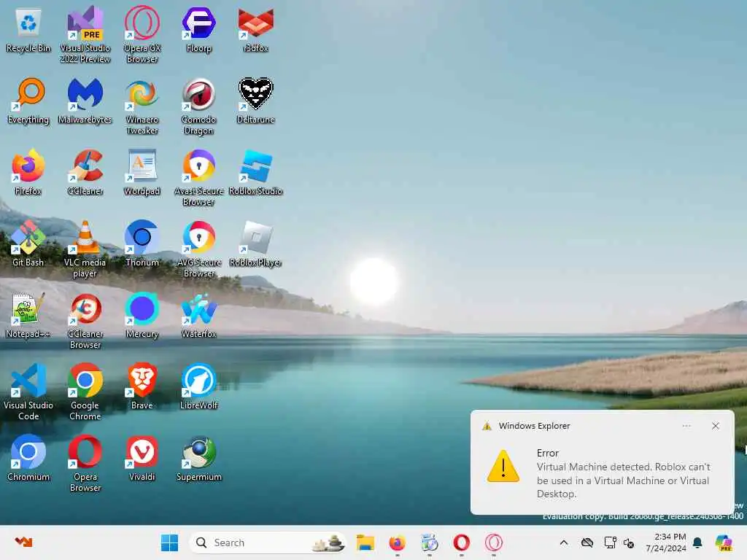Open the cloud sync tray icon

tap(587, 542)
